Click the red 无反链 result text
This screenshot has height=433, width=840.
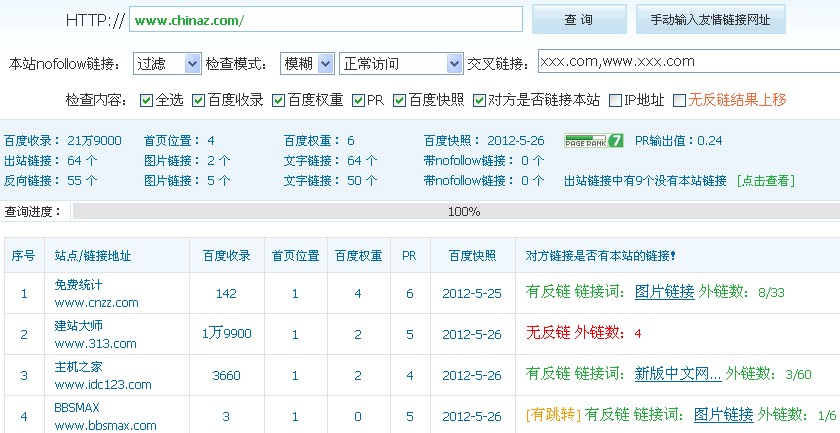click(x=548, y=333)
